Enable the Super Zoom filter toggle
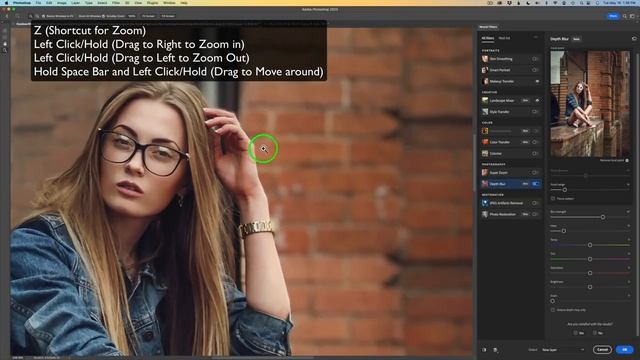This screenshot has height=360, width=640. tap(535, 173)
